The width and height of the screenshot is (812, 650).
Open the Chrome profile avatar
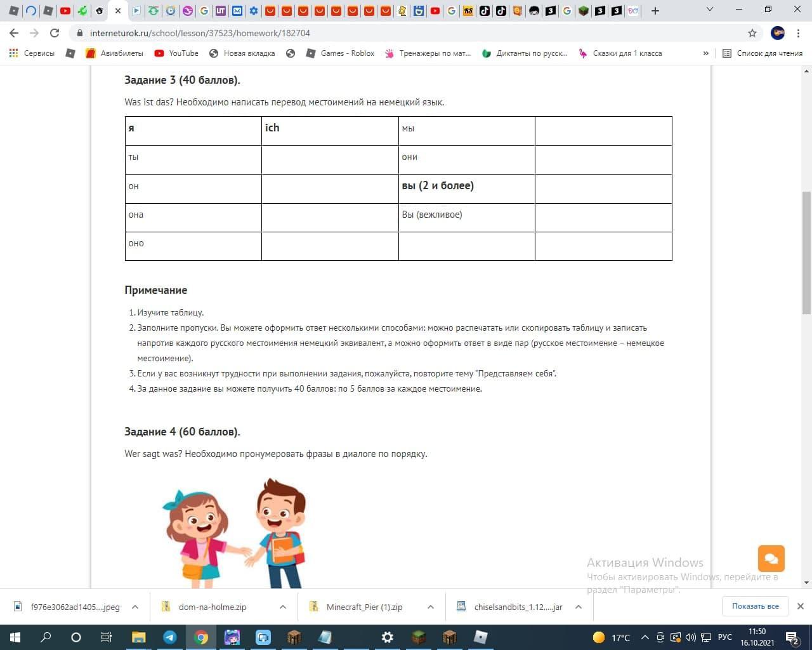(778, 33)
